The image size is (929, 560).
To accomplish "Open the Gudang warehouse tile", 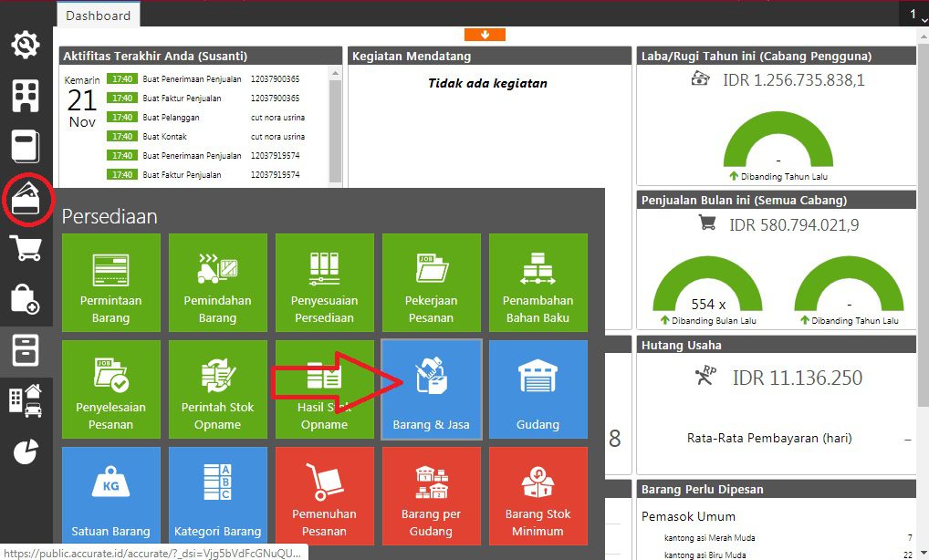I will [538, 389].
